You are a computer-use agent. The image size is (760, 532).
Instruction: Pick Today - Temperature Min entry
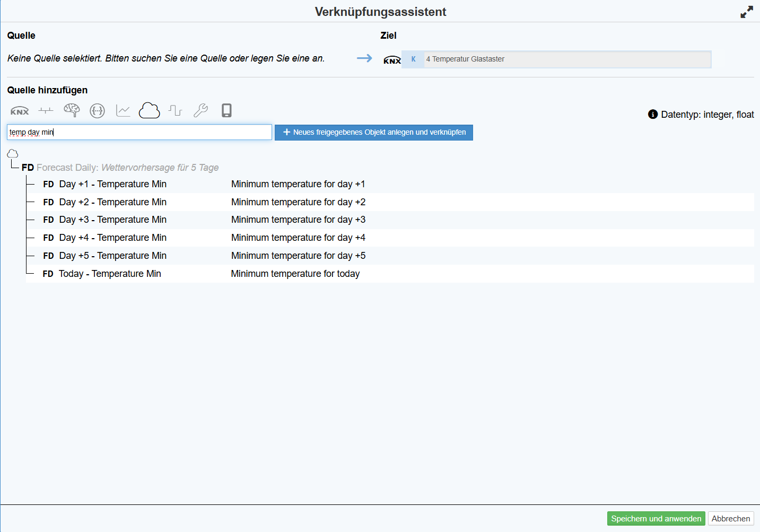pyautogui.click(x=110, y=274)
